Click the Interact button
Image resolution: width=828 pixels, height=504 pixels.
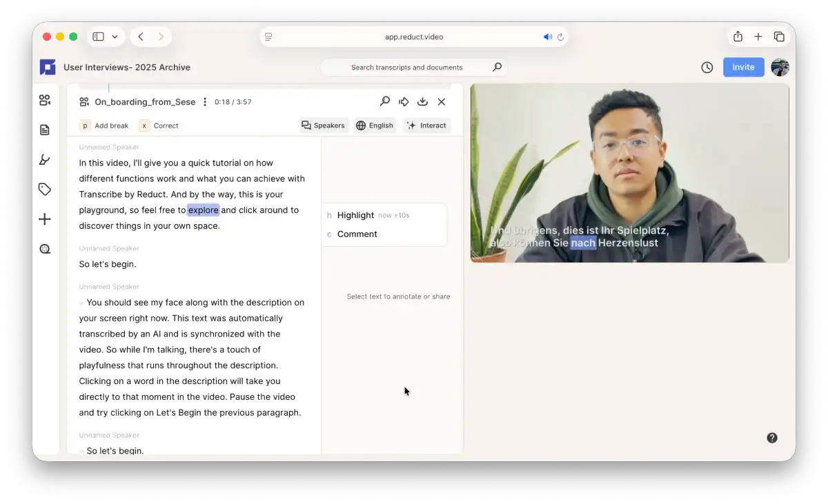coord(426,125)
